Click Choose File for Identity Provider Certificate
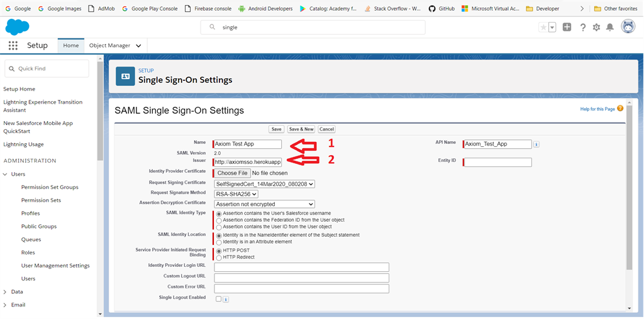 tap(233, 173)
